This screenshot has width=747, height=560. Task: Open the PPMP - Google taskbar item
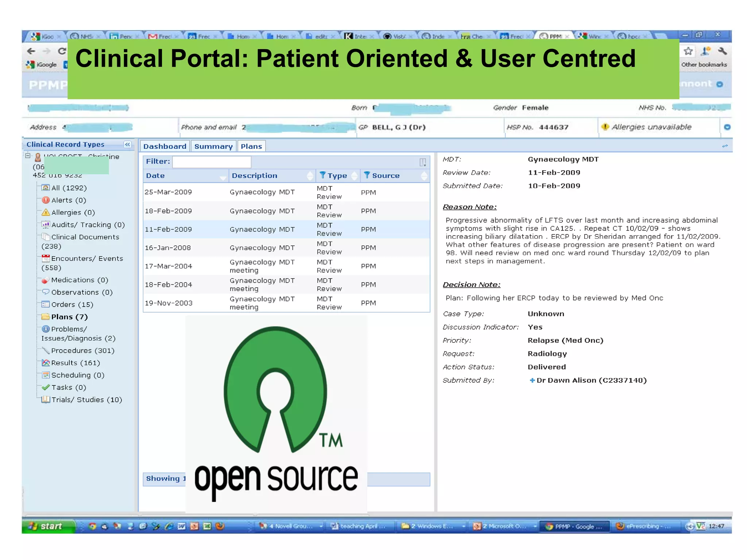tap(574, 526)
